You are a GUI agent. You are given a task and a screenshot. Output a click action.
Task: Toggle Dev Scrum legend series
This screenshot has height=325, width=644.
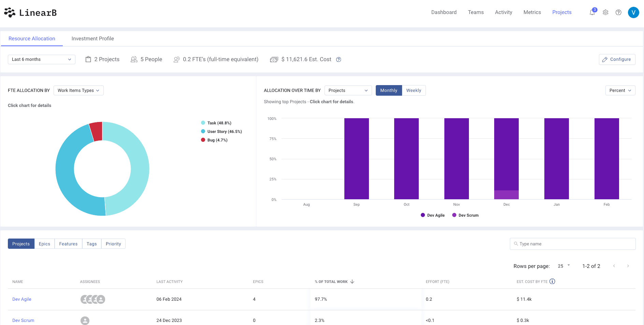pyautogui.click(x=465, y=215)
